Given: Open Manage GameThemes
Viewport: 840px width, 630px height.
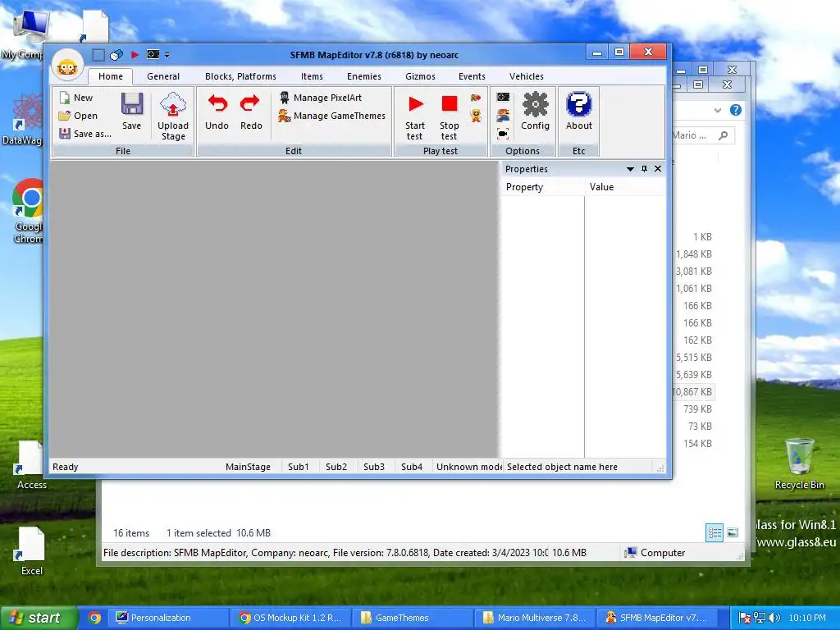Looking at the screenshot, I should click(331, 116).
